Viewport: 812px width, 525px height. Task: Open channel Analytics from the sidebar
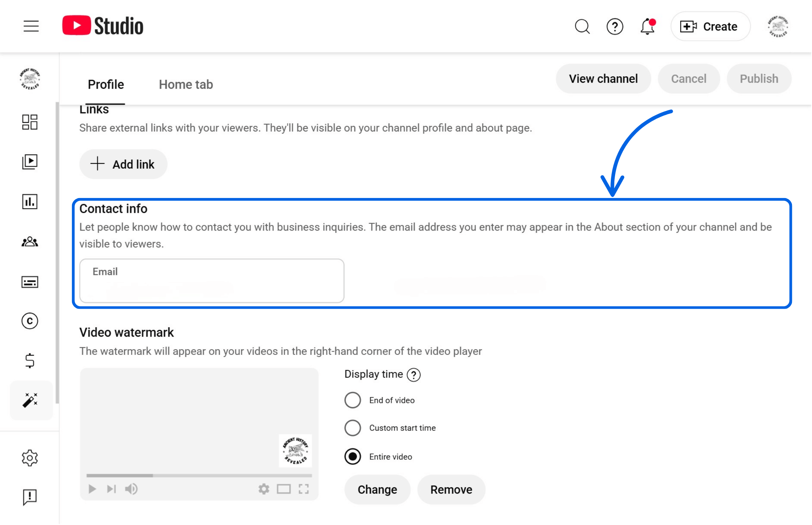tap(30, 202)
